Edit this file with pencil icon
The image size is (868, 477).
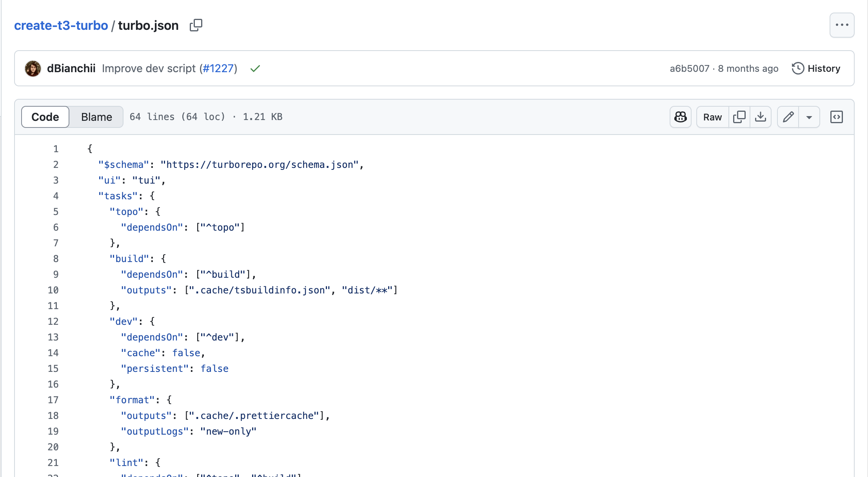(x=788, y=117)
